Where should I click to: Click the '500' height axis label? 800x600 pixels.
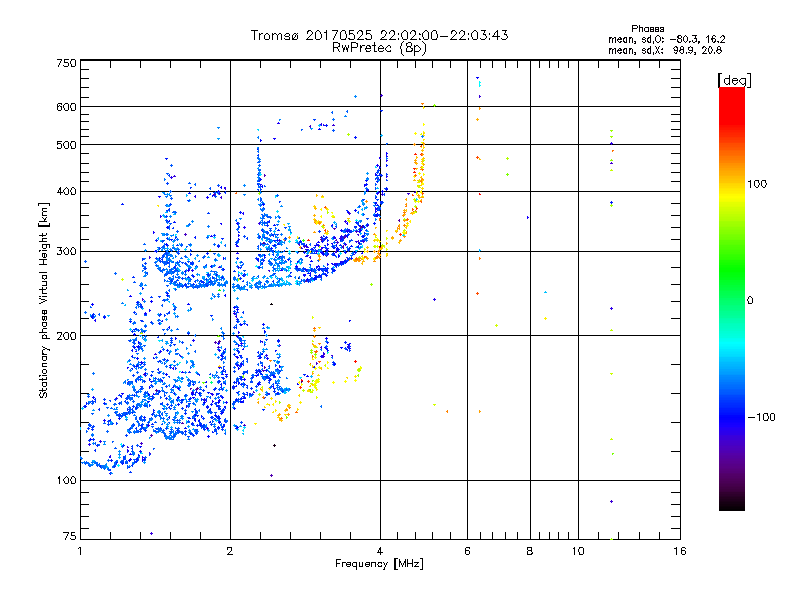click(66, 145)
